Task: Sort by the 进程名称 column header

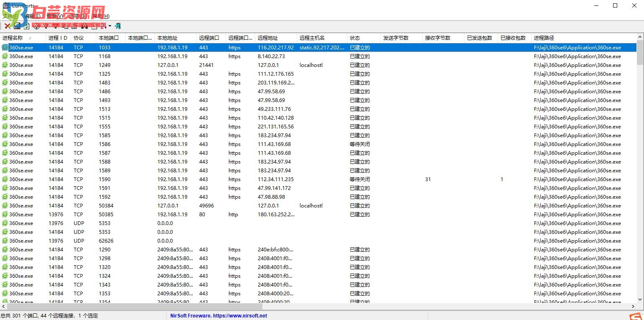Action: pos(23,38)
